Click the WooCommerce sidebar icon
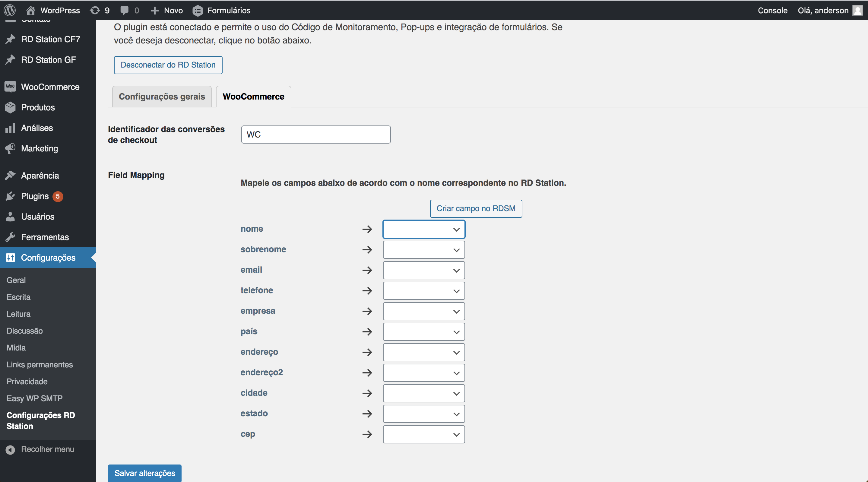This screenshot has height=482, width=868. 11,87
